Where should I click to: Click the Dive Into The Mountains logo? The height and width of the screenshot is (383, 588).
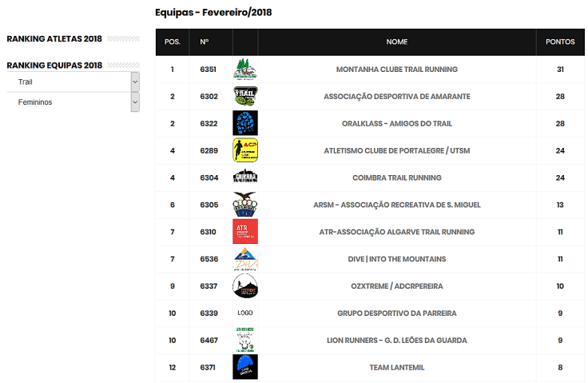(245, 259)
